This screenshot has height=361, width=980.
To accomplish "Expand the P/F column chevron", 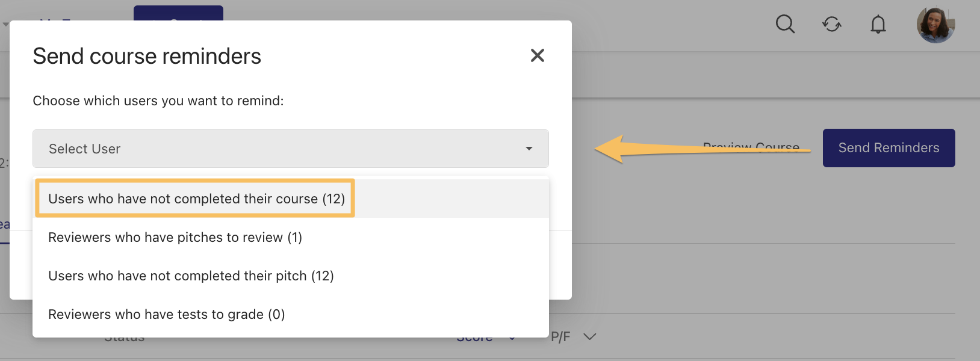I will pyautogui.click(x=590, y=336).
